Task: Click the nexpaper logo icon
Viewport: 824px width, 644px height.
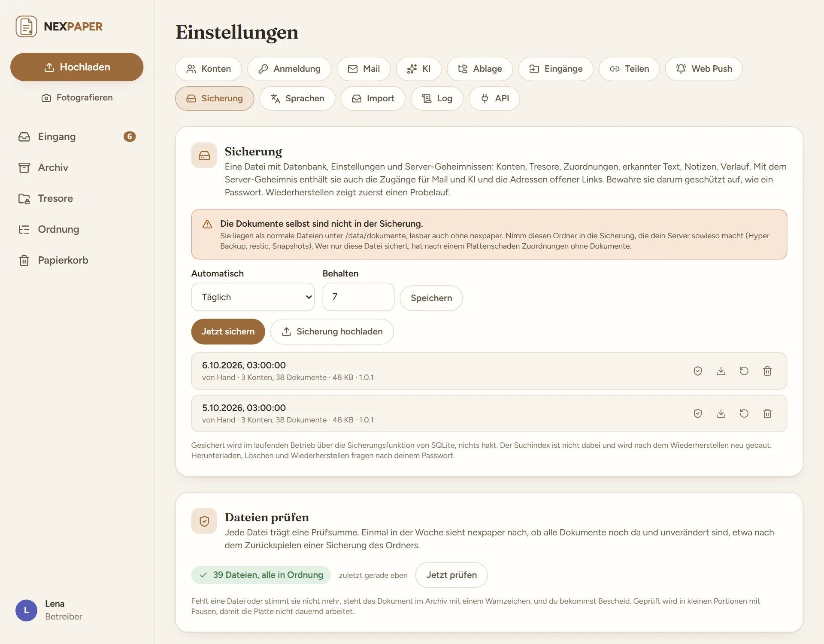Action: (x=26, y=27)
